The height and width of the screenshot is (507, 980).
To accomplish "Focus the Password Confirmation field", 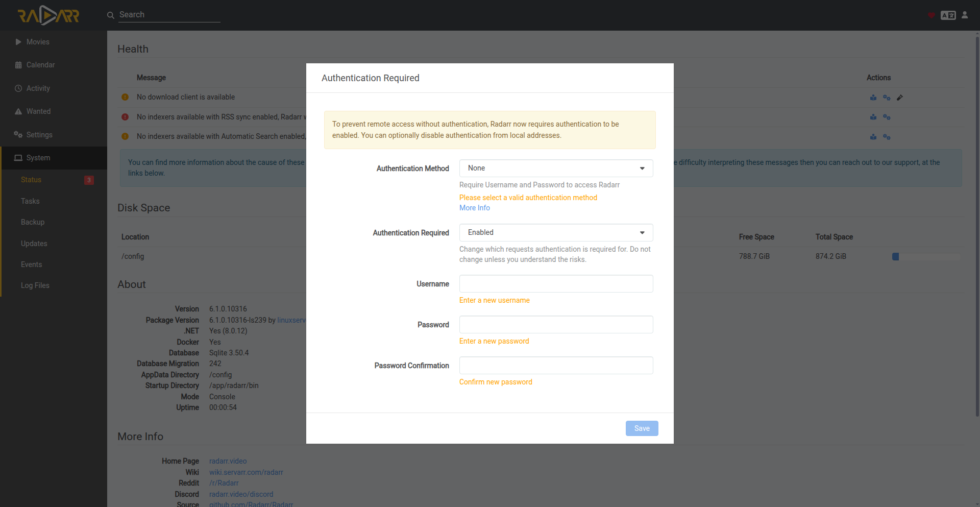I will click(x=556, y=366).
